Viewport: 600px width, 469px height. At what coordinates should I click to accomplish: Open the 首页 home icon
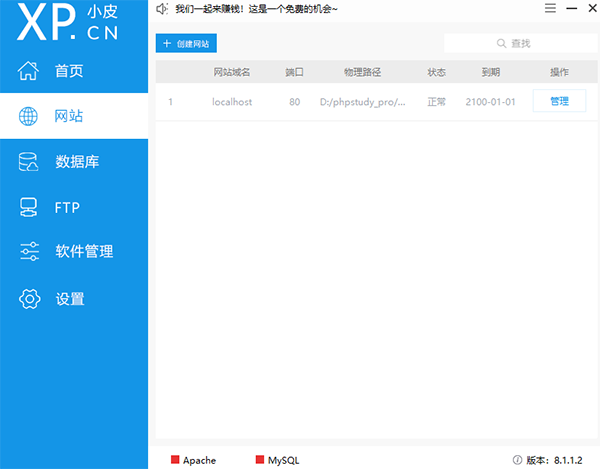point(28,71)
